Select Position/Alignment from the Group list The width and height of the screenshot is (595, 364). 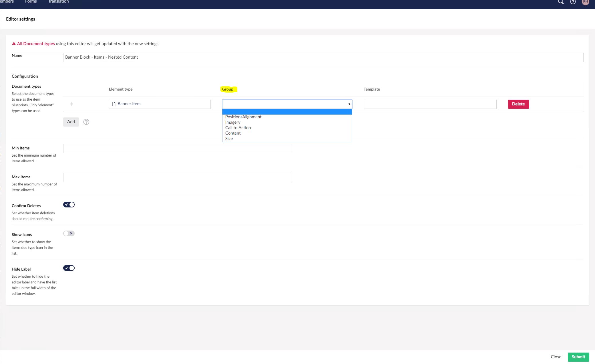pos(243,117)
